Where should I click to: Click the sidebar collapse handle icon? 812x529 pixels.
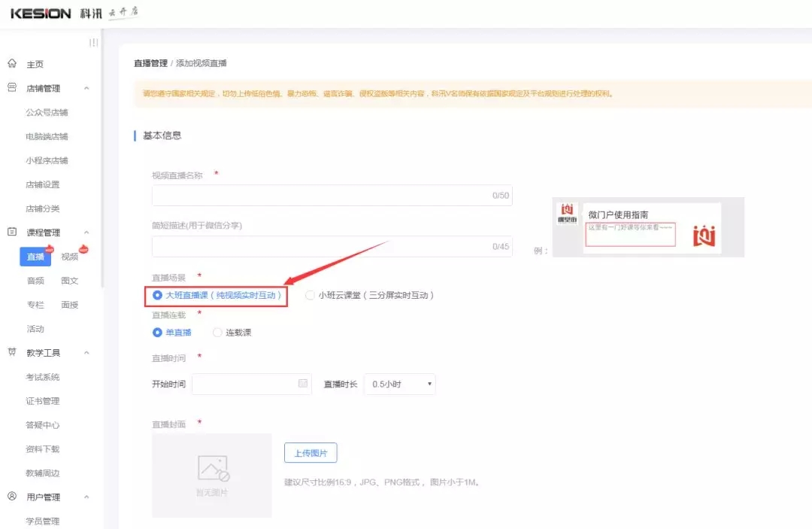(93, 43)
